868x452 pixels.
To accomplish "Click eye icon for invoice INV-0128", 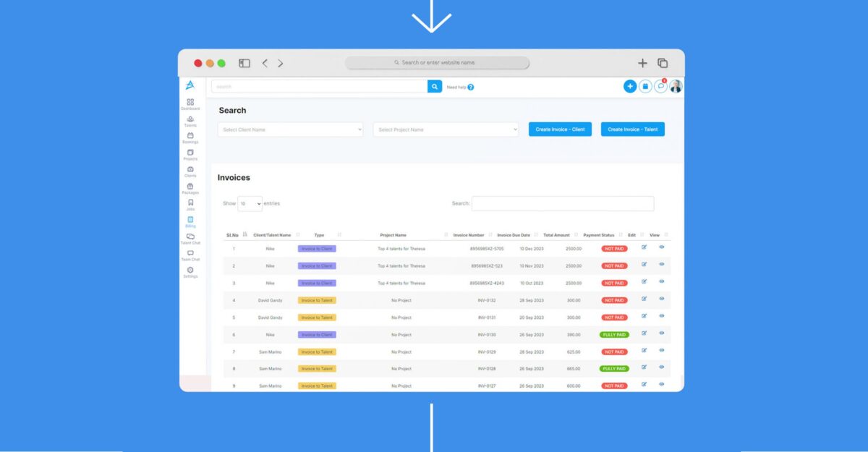I will [x=661, y=367].
